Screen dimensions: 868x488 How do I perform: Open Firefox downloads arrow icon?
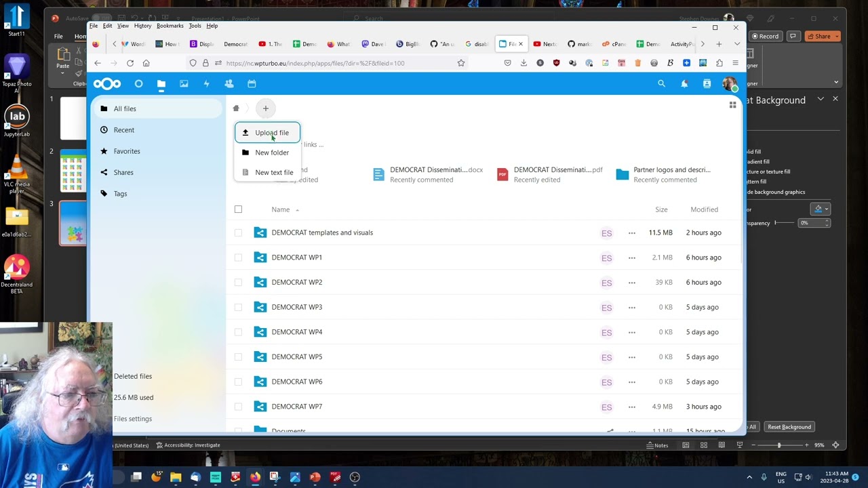pos(524,63)
